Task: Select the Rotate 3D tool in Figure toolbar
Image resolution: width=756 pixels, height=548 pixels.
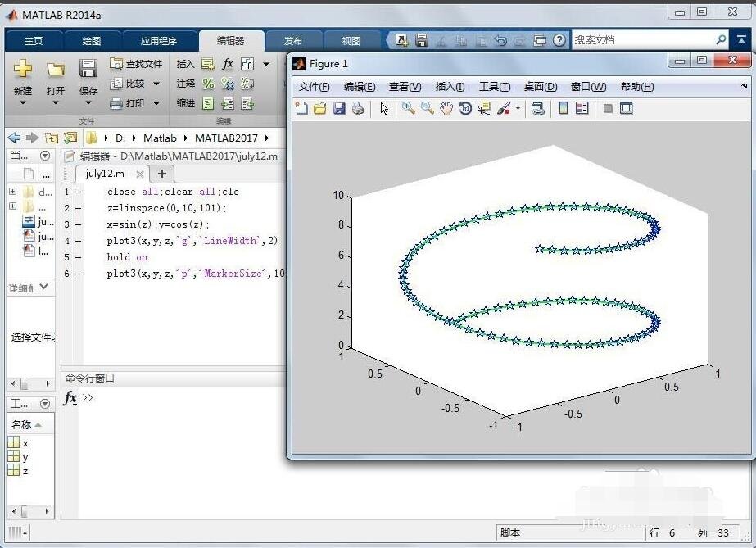Action: click(x=465, y=108)
